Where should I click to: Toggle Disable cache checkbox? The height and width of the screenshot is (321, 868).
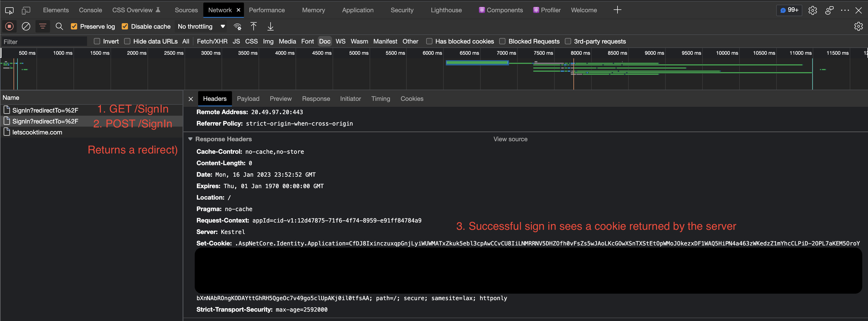[125, 27]
